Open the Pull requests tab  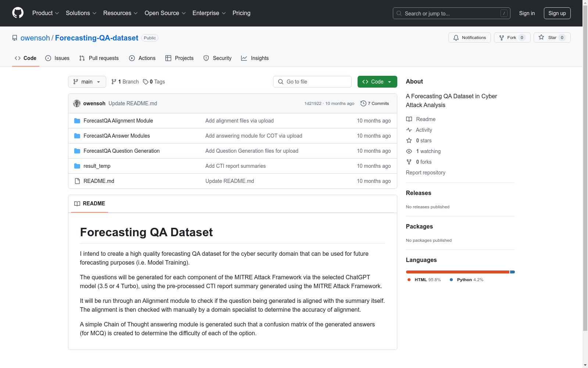click(99, 58)
